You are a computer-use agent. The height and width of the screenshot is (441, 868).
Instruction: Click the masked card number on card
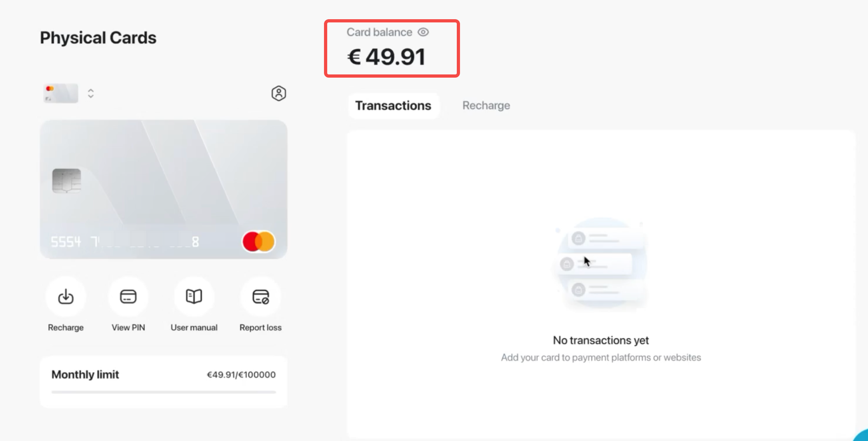tap(125, 242)
